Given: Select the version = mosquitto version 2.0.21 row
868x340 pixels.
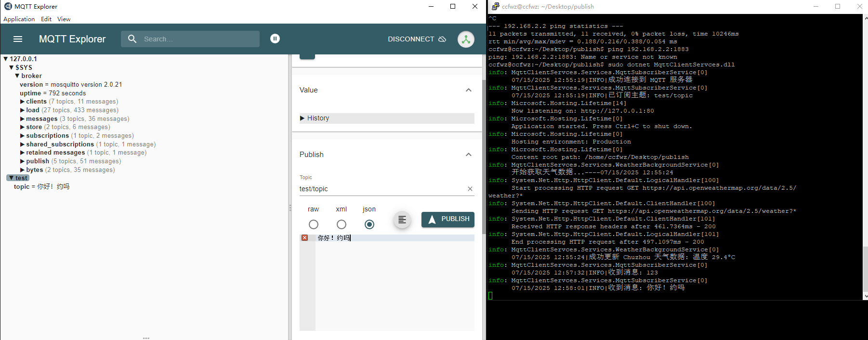Looking at the screenshot, I should pos(71,85).
